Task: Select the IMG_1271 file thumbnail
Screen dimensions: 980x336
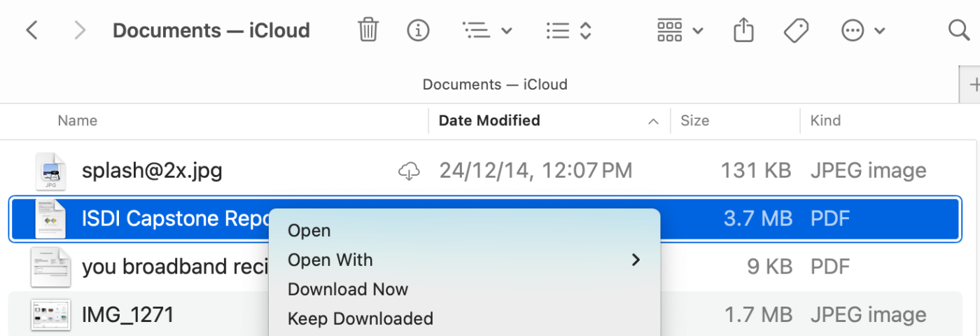Action: point(50,315)
